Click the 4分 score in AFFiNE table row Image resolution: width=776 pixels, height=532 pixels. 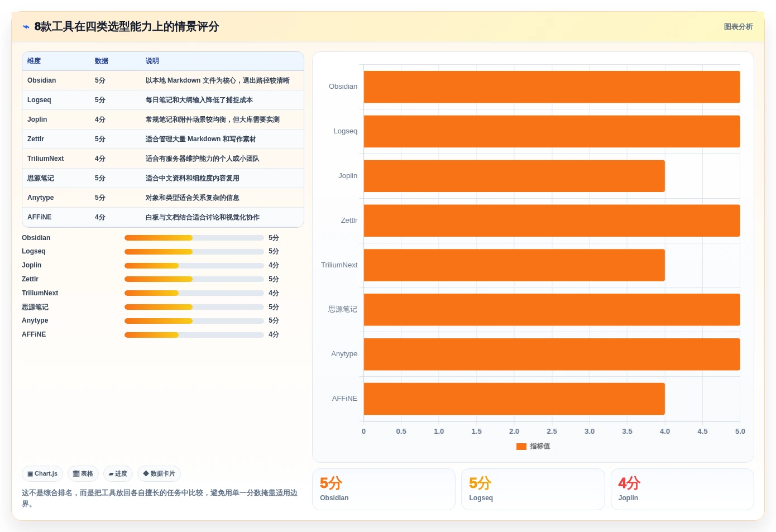tap(100, 217)
